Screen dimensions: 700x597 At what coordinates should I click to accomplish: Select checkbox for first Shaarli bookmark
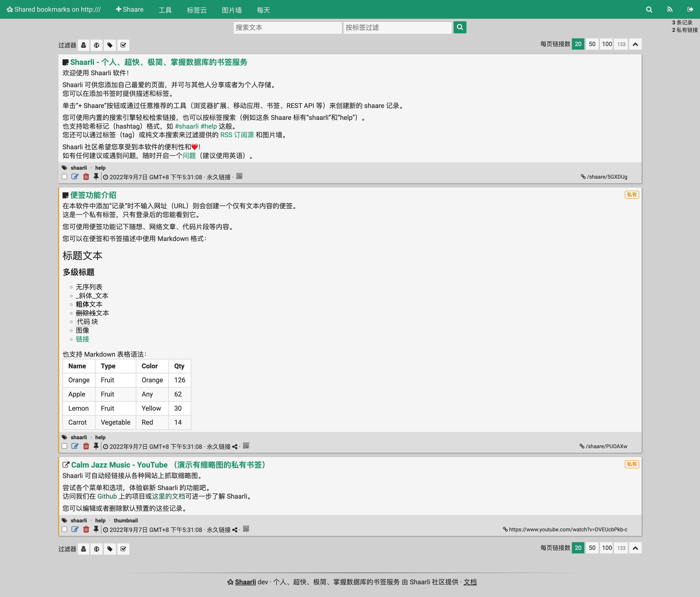tap(65, 177)
